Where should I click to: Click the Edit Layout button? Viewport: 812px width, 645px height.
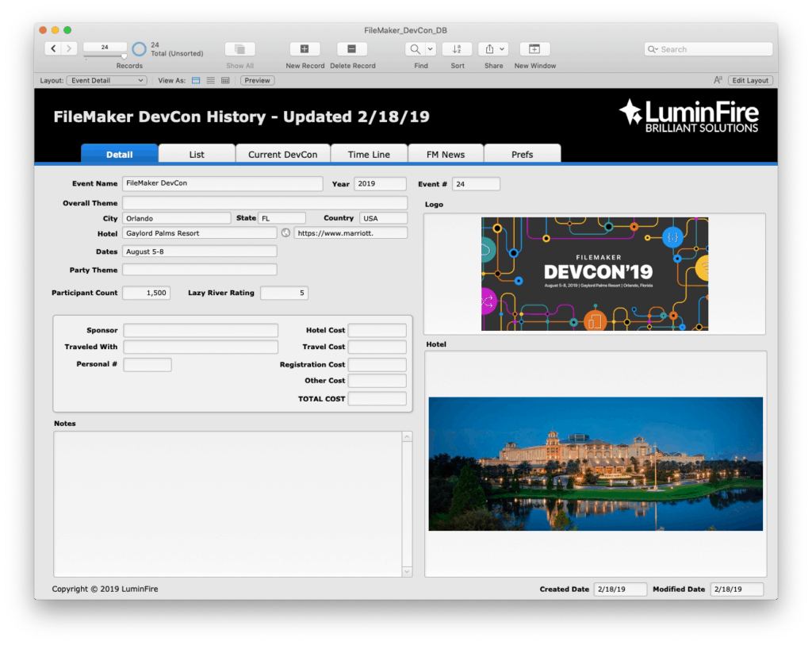pos(749,80)
